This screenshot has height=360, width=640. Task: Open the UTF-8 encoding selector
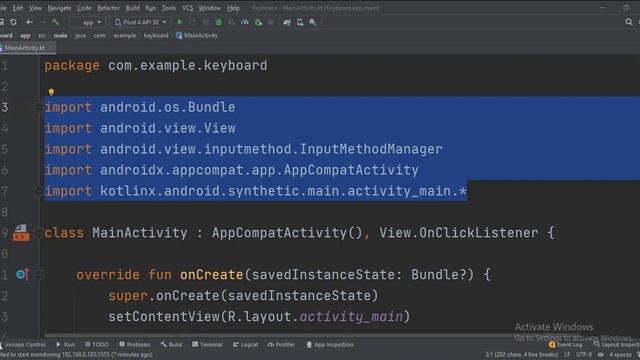584,355
